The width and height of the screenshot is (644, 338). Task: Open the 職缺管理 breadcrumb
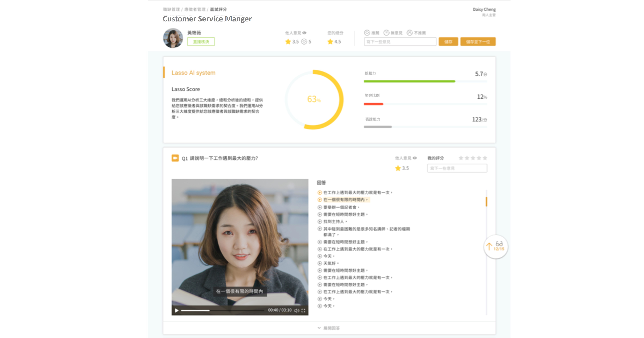click(171, 9)
